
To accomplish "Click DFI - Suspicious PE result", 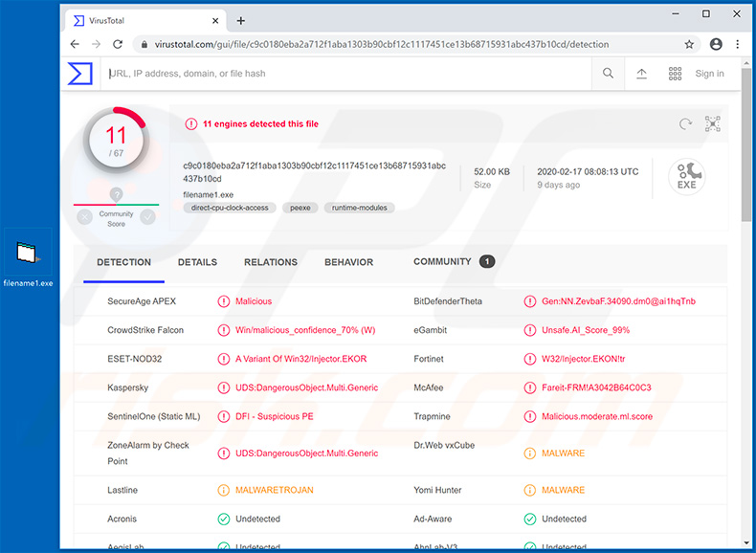I will 275,416.
